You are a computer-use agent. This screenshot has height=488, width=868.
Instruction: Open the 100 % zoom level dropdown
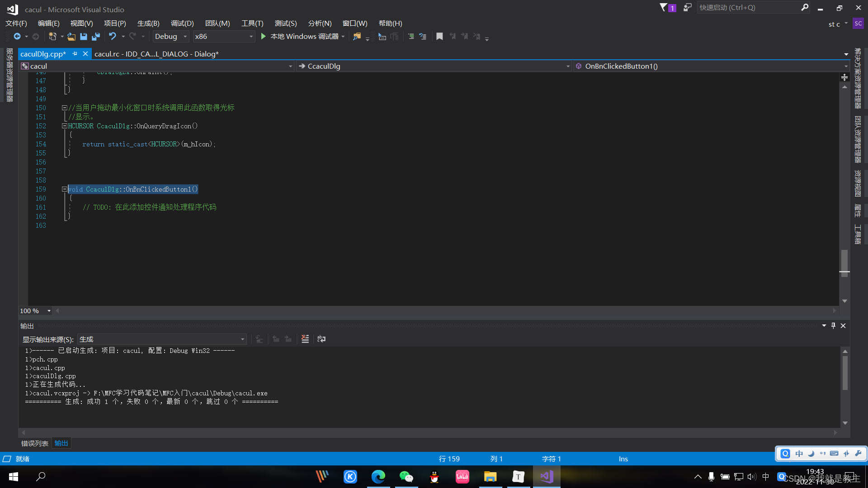pyautogui.click(x=49, y=311)
